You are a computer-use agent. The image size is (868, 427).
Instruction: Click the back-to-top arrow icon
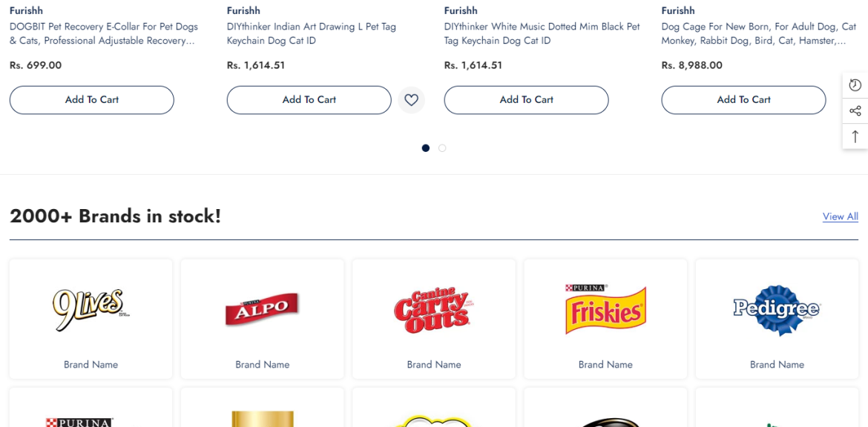855,136
